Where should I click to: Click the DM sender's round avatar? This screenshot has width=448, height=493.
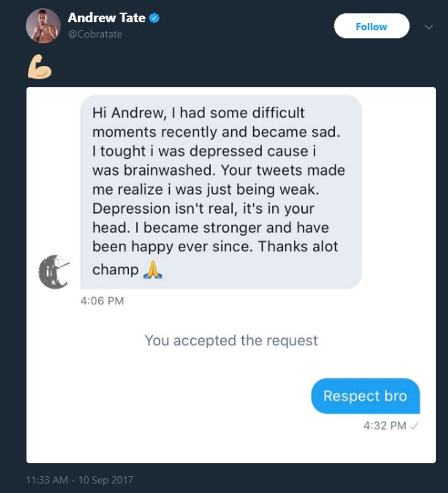point(53,271)
